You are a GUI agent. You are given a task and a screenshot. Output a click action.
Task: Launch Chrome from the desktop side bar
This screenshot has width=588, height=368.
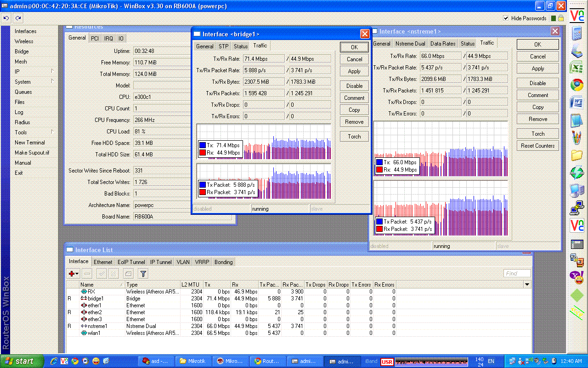[577, 85]
